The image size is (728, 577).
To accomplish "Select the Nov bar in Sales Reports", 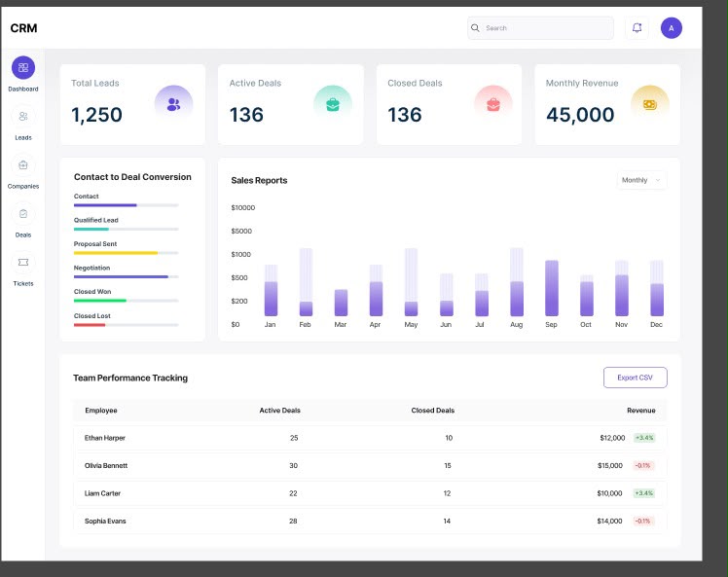I will (622, 288).
